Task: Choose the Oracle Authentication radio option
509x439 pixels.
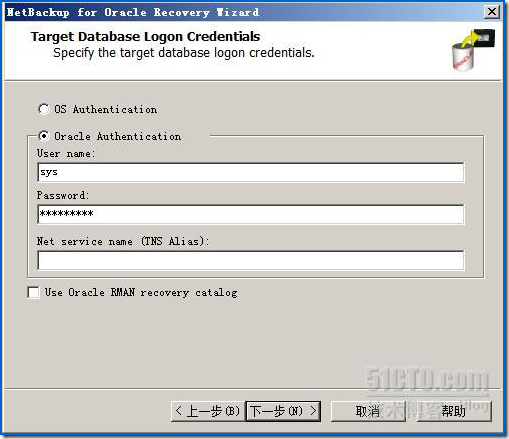Action: click(x=43, y=136)
